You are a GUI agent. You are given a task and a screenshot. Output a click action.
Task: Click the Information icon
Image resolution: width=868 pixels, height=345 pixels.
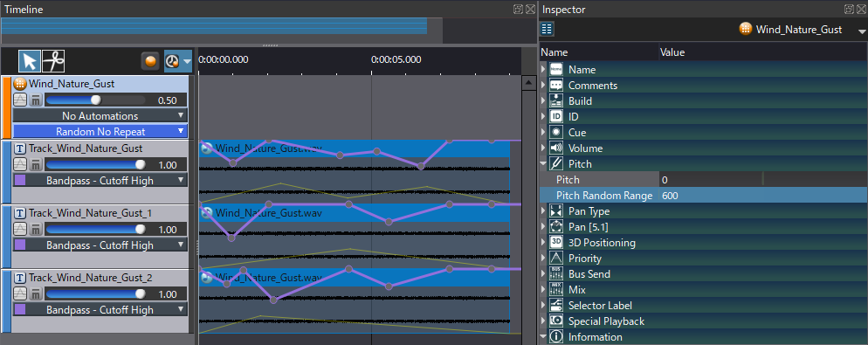pos(556,336)
